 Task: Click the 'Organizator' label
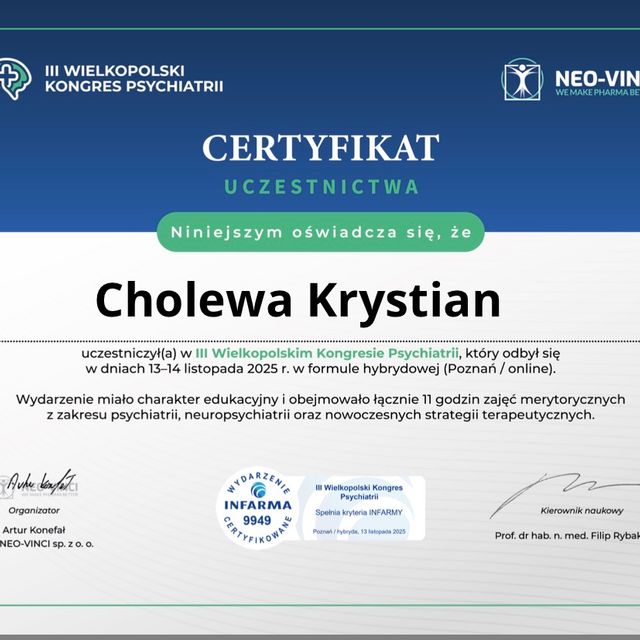pyautogui.click(x=34, y=510)
